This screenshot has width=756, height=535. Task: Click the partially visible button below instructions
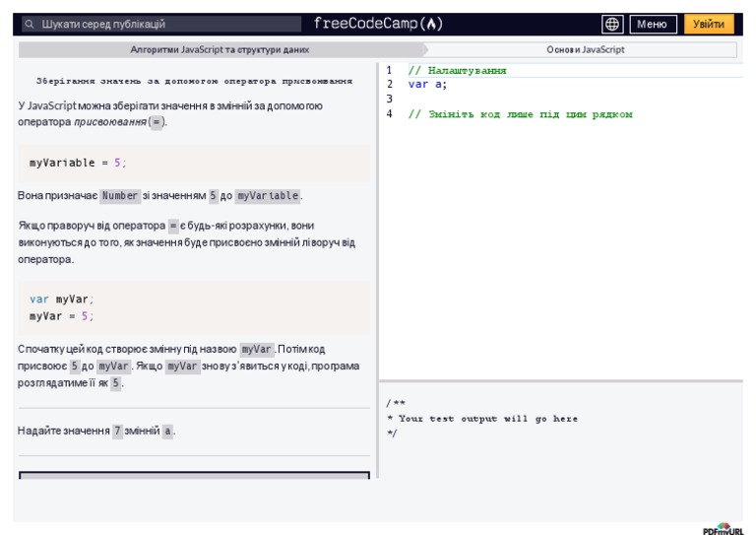pyautogui.click(x=194, y=475)
